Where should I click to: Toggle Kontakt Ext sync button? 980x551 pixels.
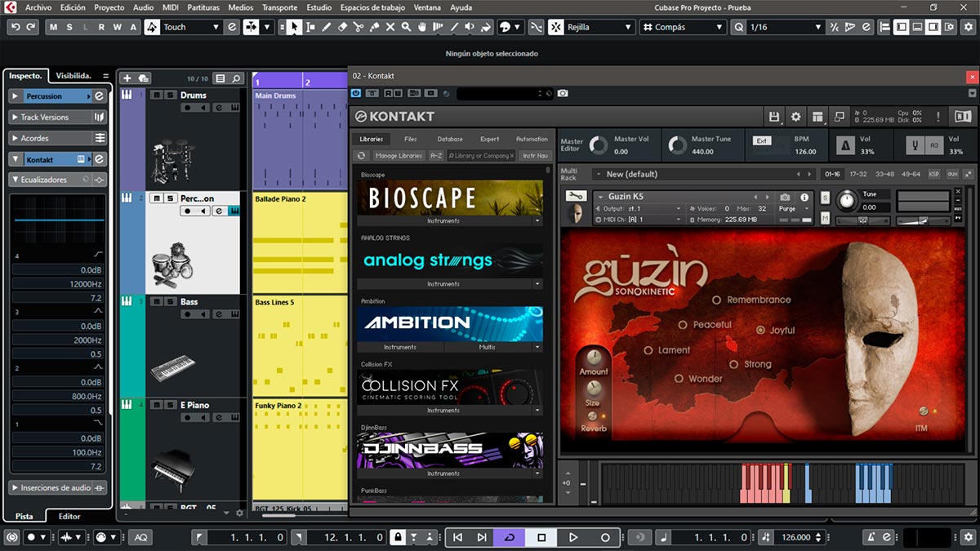point(762,141)
